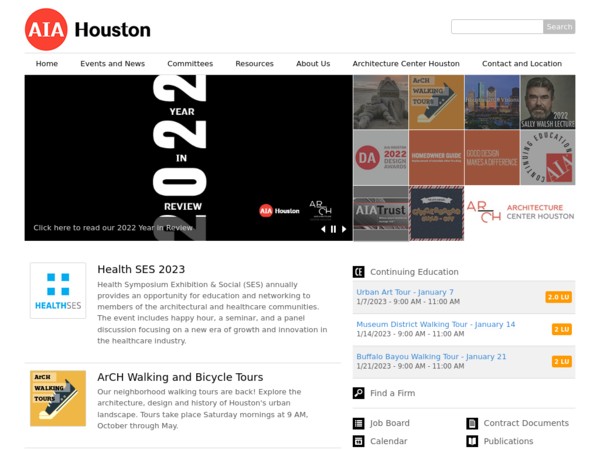Viewport: 600px width, 450px height.
Task: Click the Publications book icon
Action: click(x=472, y=441)
